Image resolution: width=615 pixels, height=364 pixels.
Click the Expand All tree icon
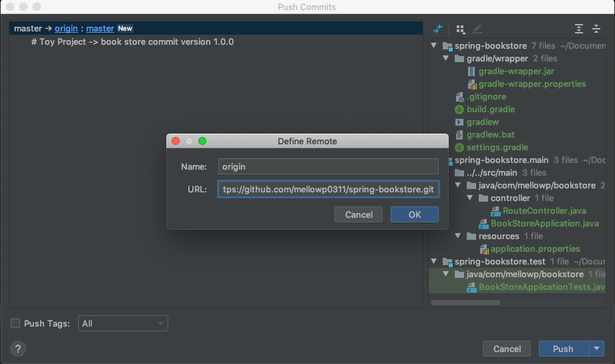pos(578,29)
